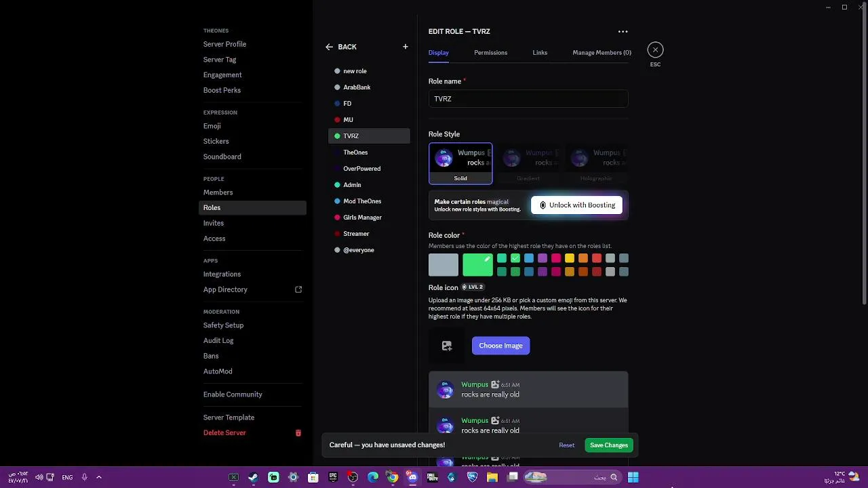Open the Manage Members (0) tab
This screenshot has width=868, height=488.
click(601, 53)
